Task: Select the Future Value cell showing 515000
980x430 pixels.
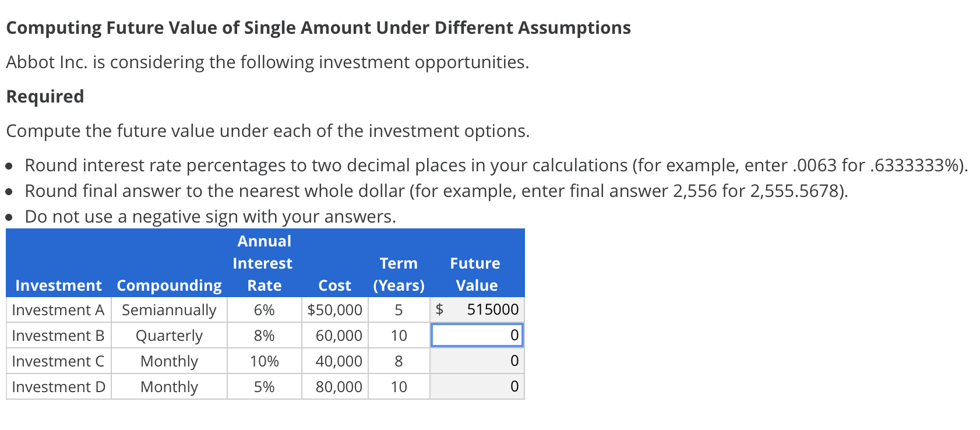Action: point(475,309)
